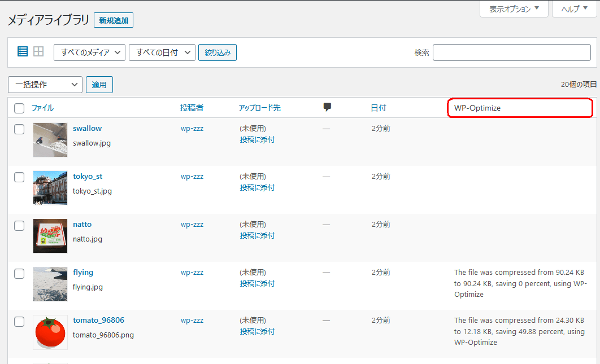Select the natto.jpg file name text
This screenshot has height=364, width=600.
pos(88,239)
